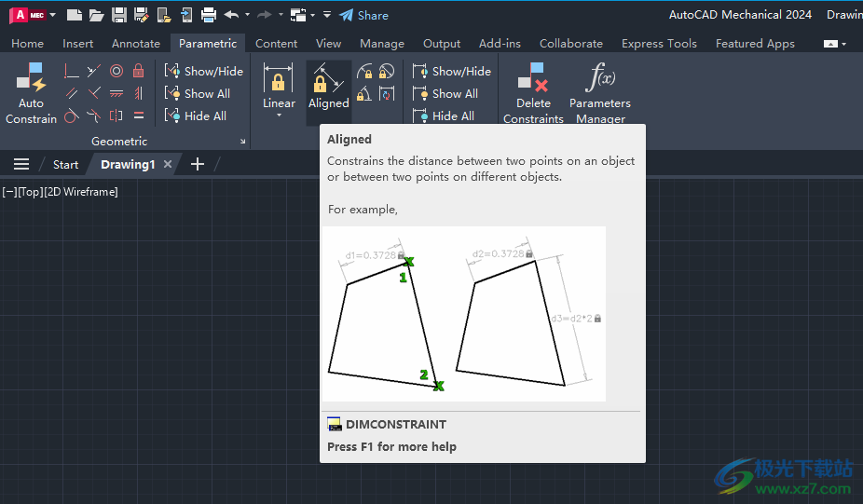Apply the Horizontal geometric constraint
The height and width of the screenshot is (504, 863).
click(x=116, y=93)
